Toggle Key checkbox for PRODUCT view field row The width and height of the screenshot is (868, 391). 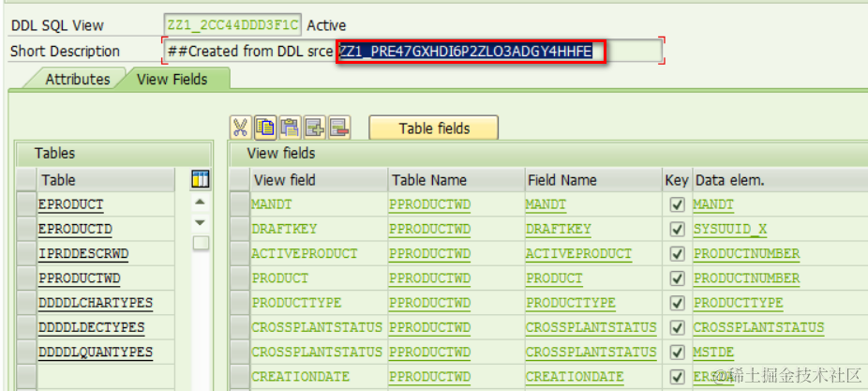(x=677, y=278)
